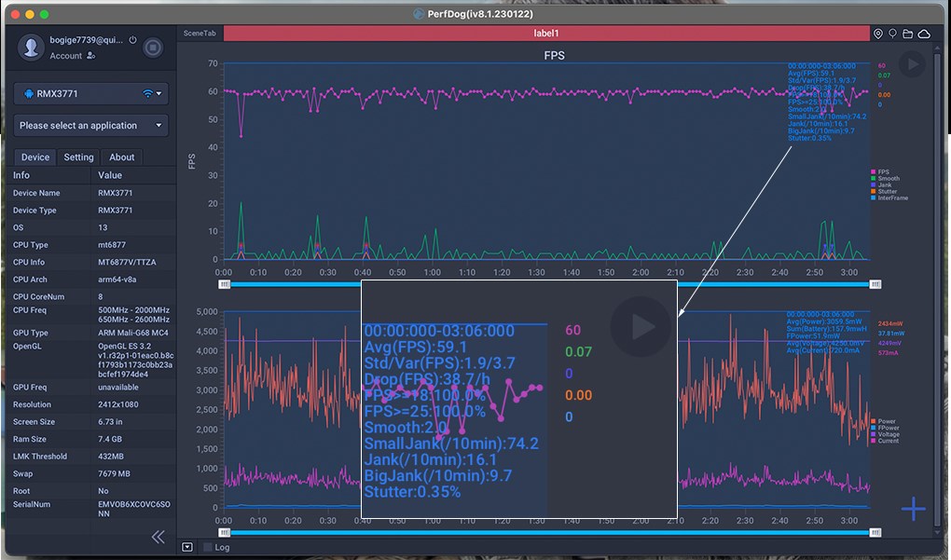Open the 'Please select an application' dropdown
This screenshot has width=951, height=560.
pyautogui.click(x=91, y=126)
